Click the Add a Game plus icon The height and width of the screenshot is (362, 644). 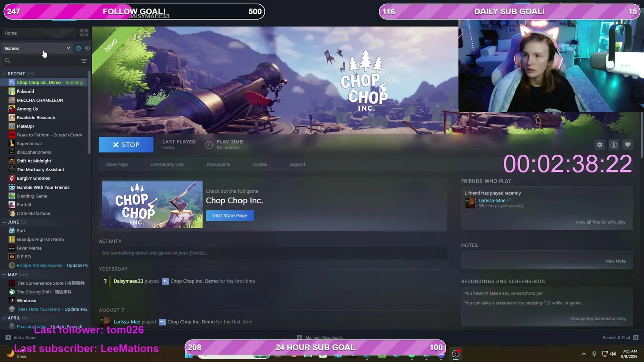click(x=8, y=338)
